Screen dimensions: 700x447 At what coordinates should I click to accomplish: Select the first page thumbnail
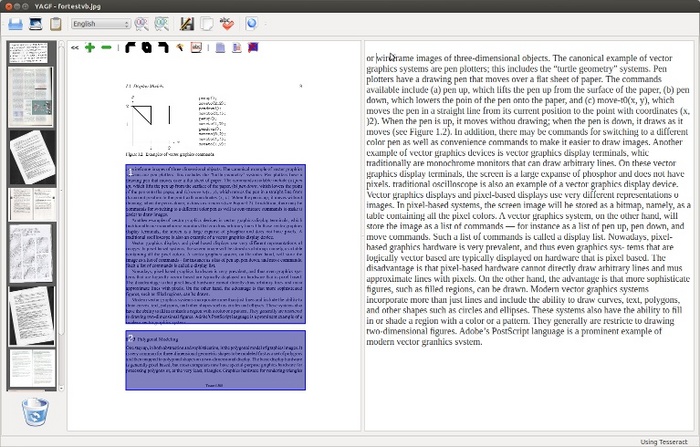point(28,53)
